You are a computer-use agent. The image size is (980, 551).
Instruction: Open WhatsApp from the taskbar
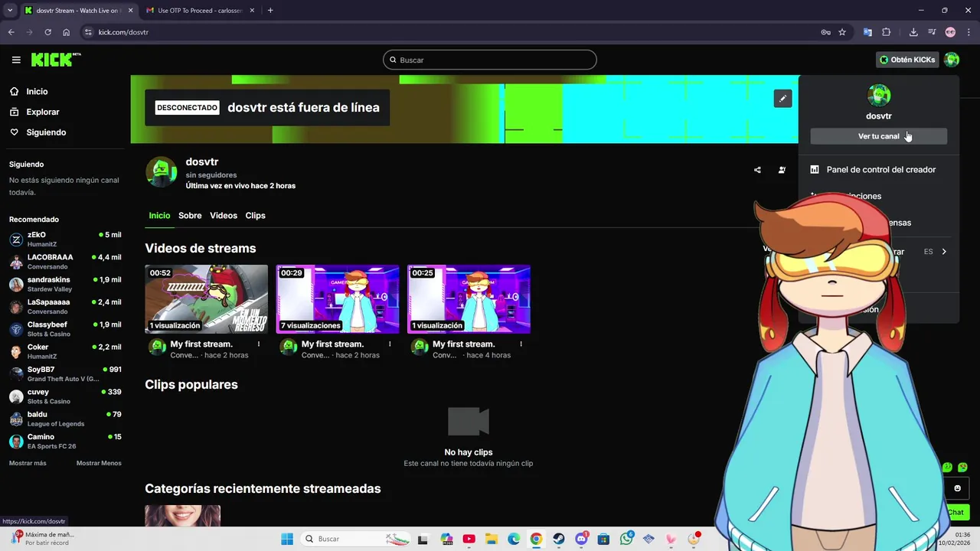[626, 539]
